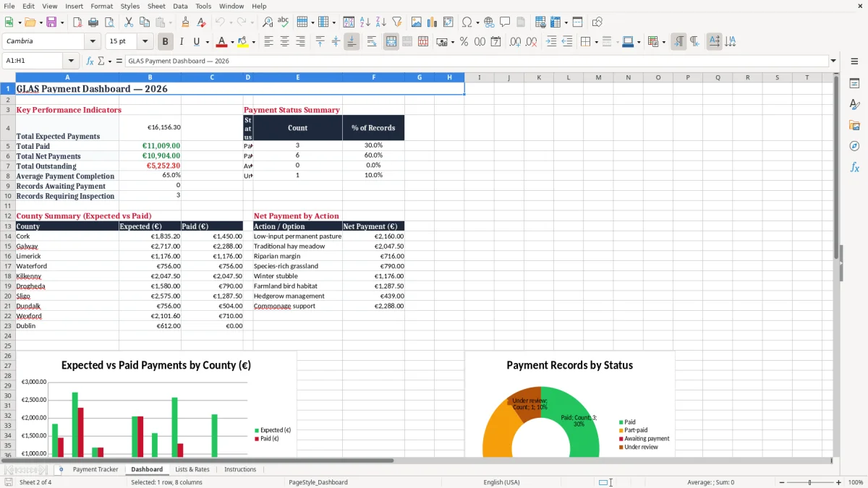
Task: Expand the Name Box dropdown
Action: pyautogui.click(x=71, y=61)
